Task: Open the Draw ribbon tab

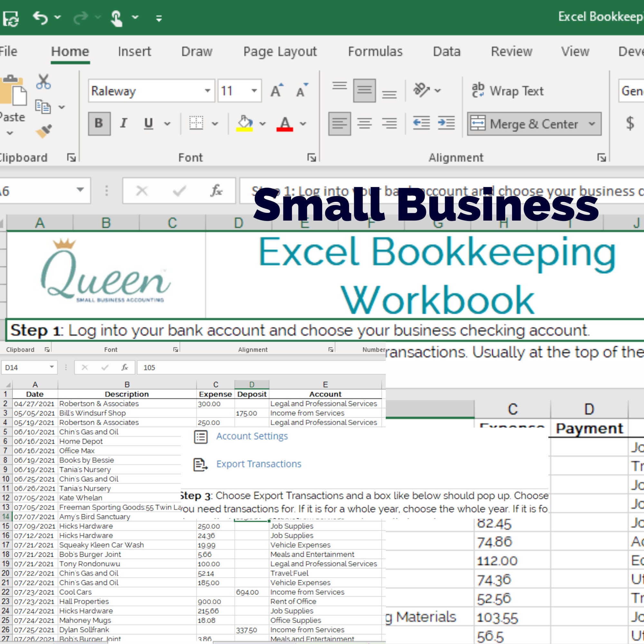Action: pyautogui.click(x=197, y=52)
